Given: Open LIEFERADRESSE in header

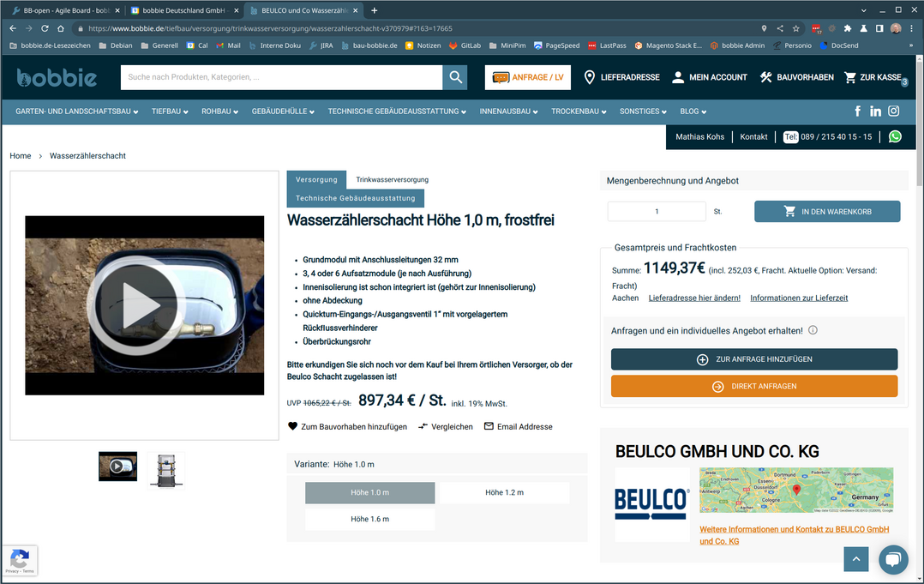Looking at the screenshot, I should tap(621, 77).
